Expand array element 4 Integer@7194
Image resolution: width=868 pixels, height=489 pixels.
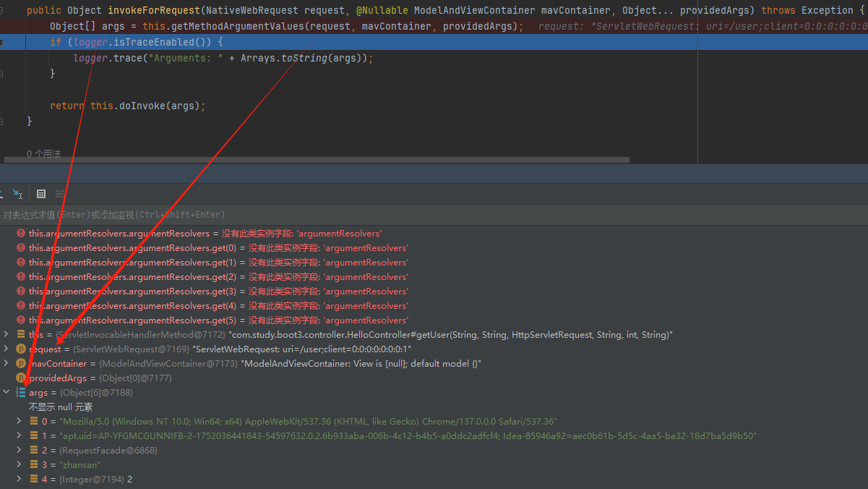pyautogui.click(x=20, y=479)
